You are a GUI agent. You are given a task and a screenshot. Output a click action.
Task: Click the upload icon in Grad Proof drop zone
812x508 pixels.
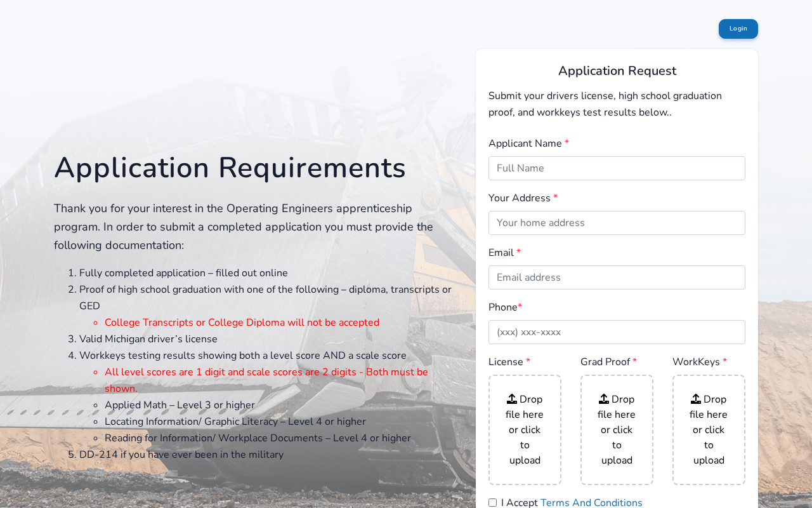click(604, 399)
